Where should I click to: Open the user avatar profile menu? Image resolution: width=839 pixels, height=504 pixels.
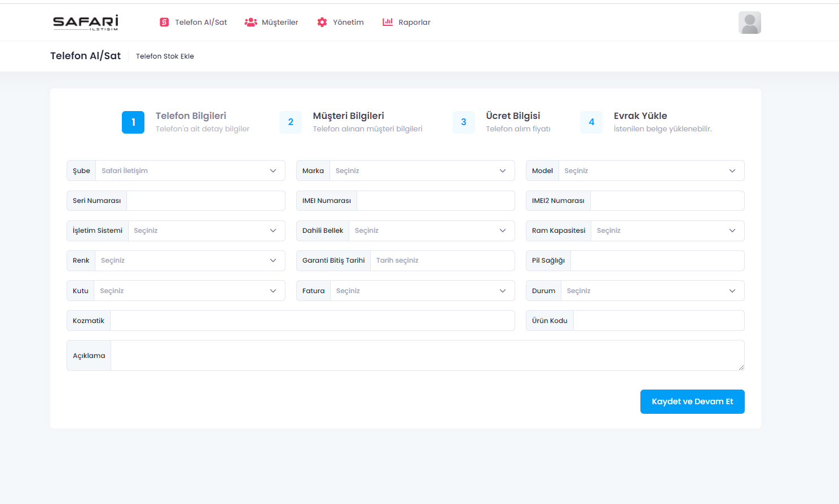[749, 23]
